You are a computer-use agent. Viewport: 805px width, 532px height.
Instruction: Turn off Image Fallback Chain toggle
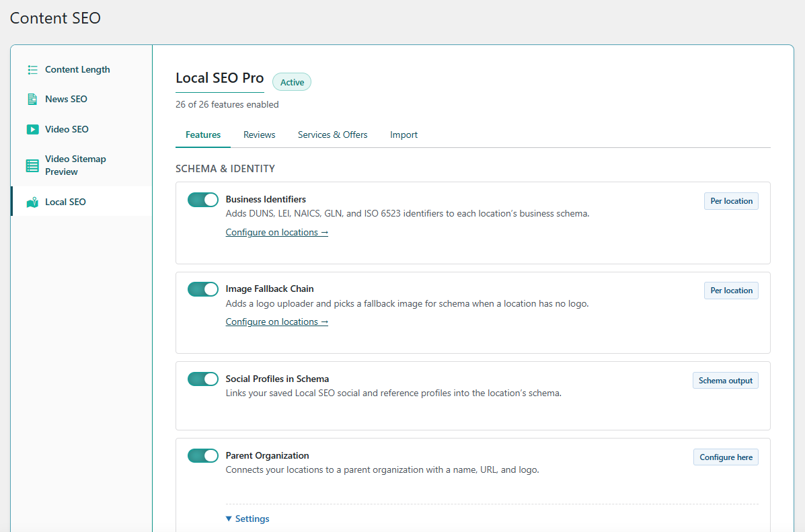203,289
